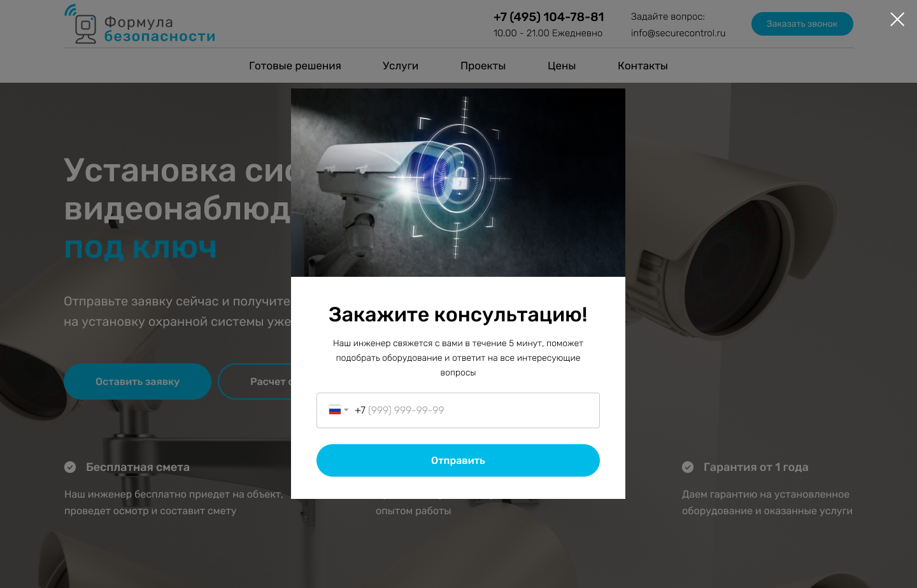The width and height of the screenshot is (917, 588).
Task: Click the Формула безопасности camera logo icon
Action: tap(81, 24)
